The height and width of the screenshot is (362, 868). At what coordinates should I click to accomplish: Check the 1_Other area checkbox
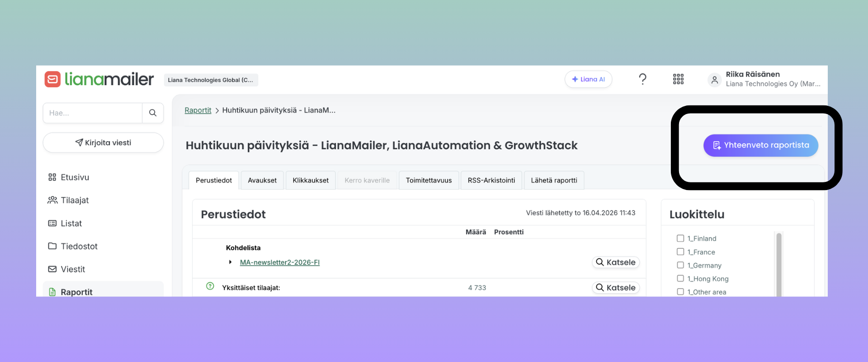click(680, 292)
